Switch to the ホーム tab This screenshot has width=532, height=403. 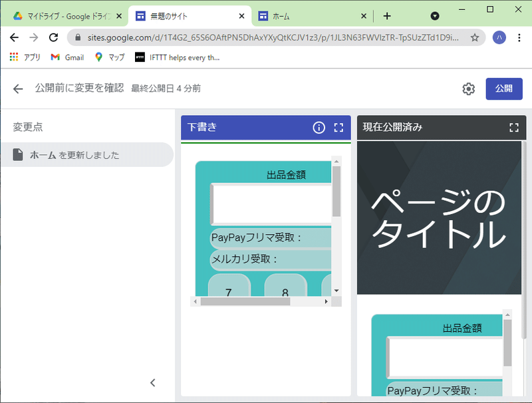[x=299, y=13]
